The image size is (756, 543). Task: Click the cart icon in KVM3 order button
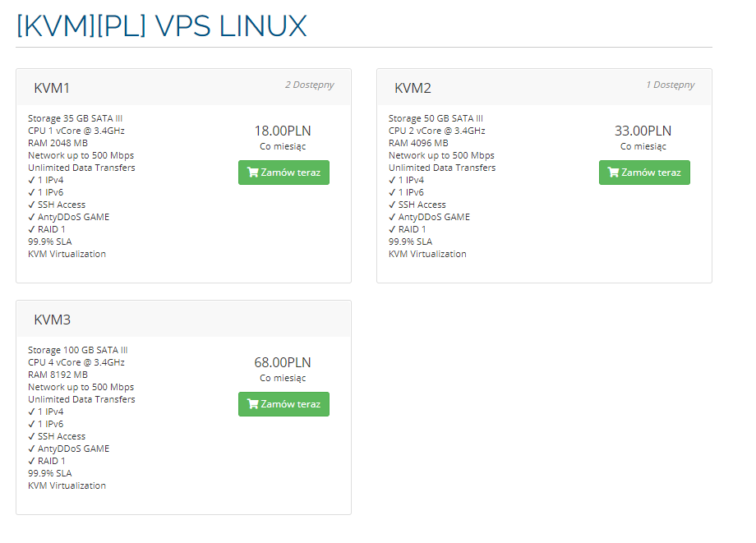(252, 404)
